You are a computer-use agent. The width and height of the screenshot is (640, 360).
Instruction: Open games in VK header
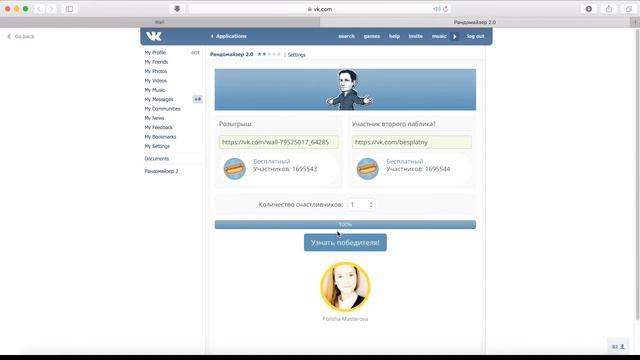(x=372, y=36)
